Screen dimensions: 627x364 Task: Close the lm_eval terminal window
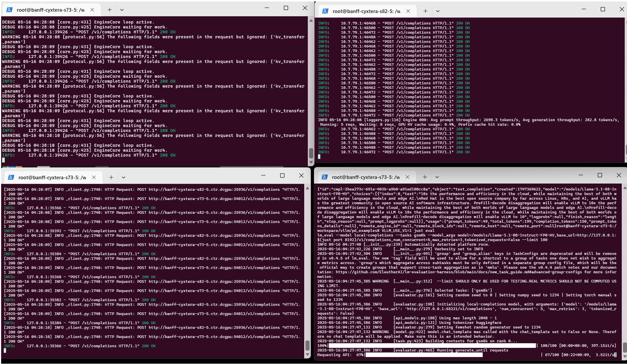click(619, 175)
